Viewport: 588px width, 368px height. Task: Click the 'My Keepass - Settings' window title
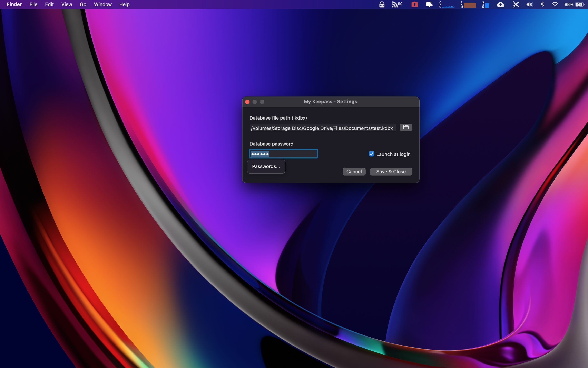(x=331, y=102)
